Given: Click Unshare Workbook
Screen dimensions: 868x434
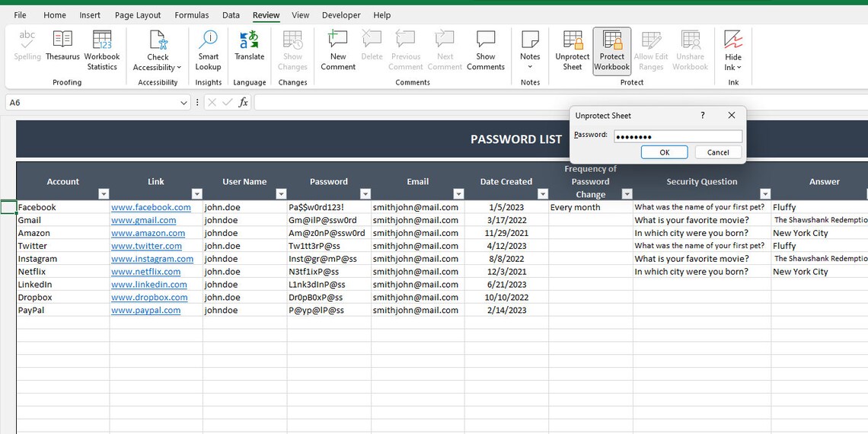Looking at the screenshot, I should (x=691, y=50).
